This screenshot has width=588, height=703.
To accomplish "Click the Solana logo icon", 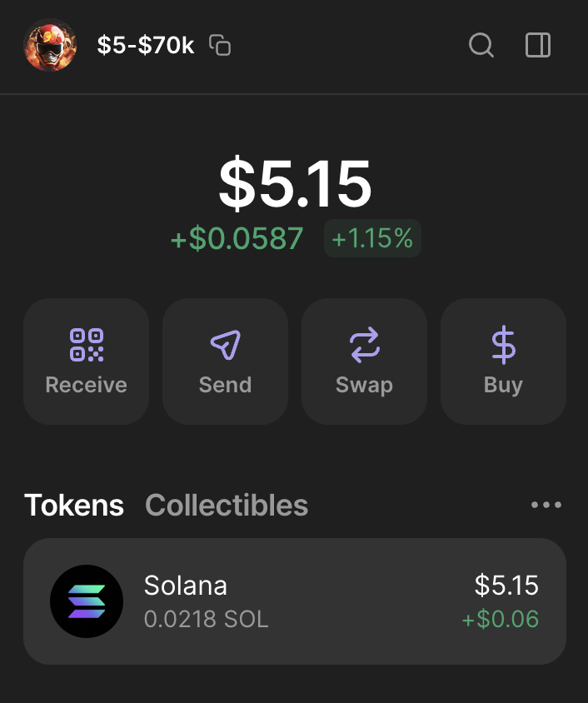I will point(87,601).
